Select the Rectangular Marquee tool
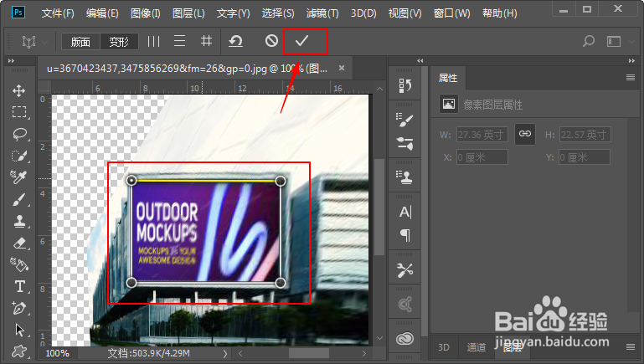 coord(19,112)
